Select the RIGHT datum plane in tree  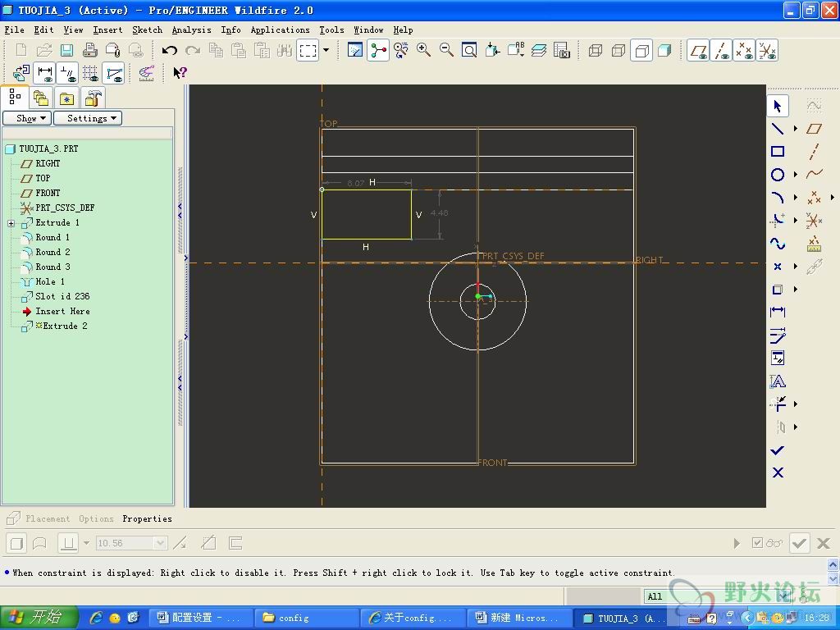pos(48,163)
